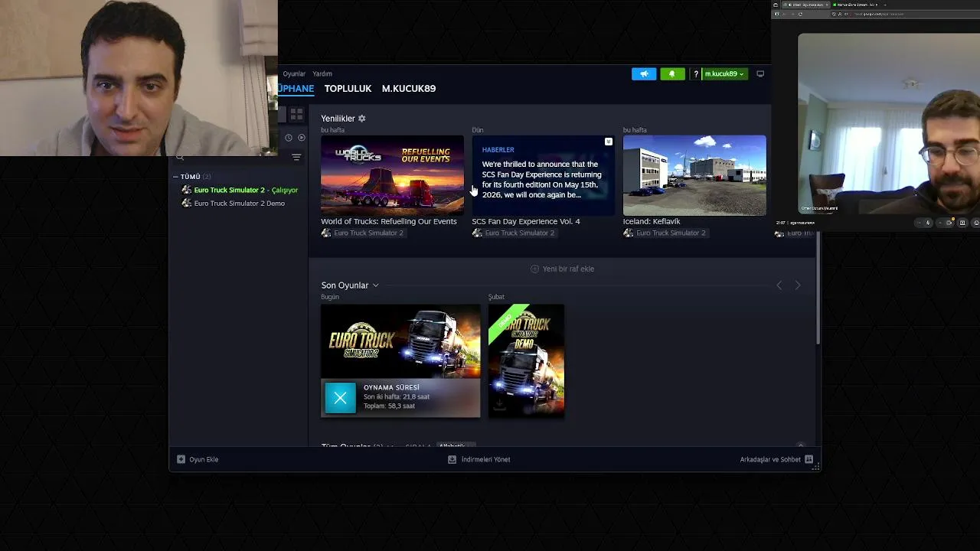980x551 pixels.
Task: Click the question mark help icon
Action: 695,74
